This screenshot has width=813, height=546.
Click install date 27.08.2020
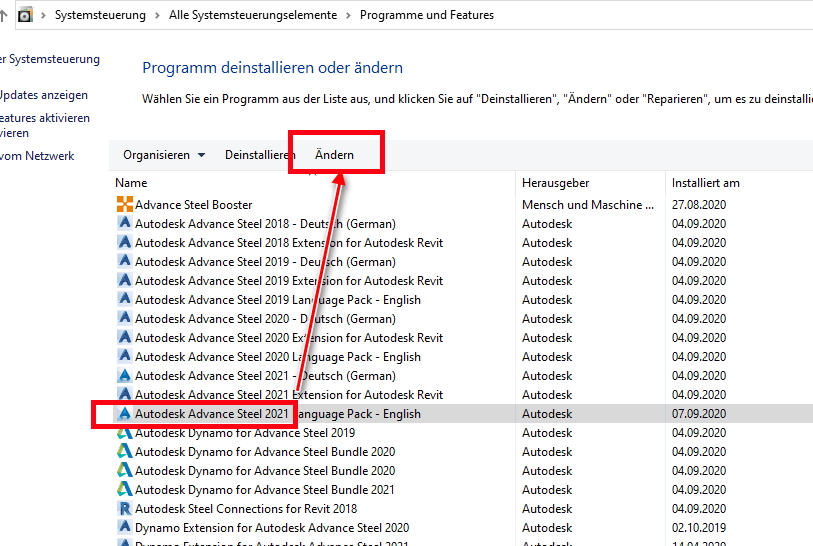pyautogui.click(x=699, y=204)
